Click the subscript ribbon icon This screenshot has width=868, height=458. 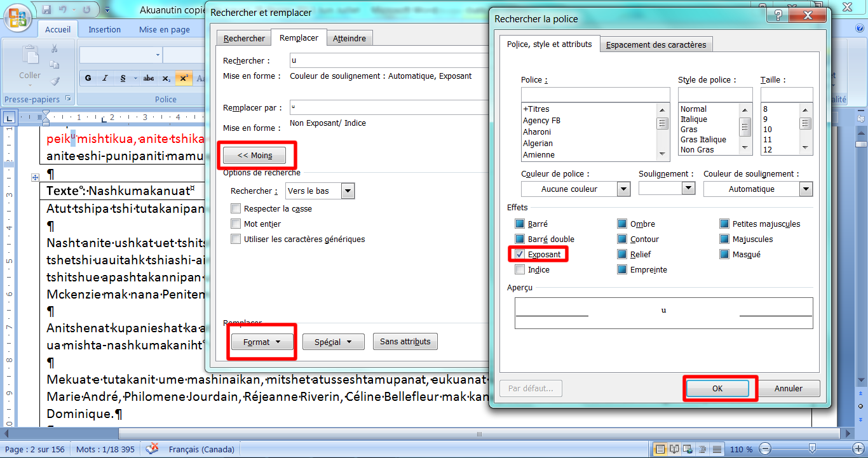166,79
